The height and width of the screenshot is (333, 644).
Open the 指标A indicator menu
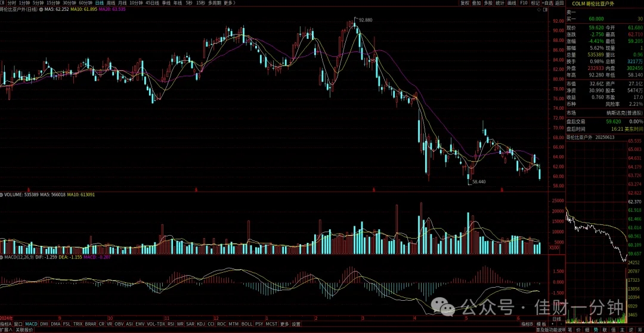(x=6, y=324)
